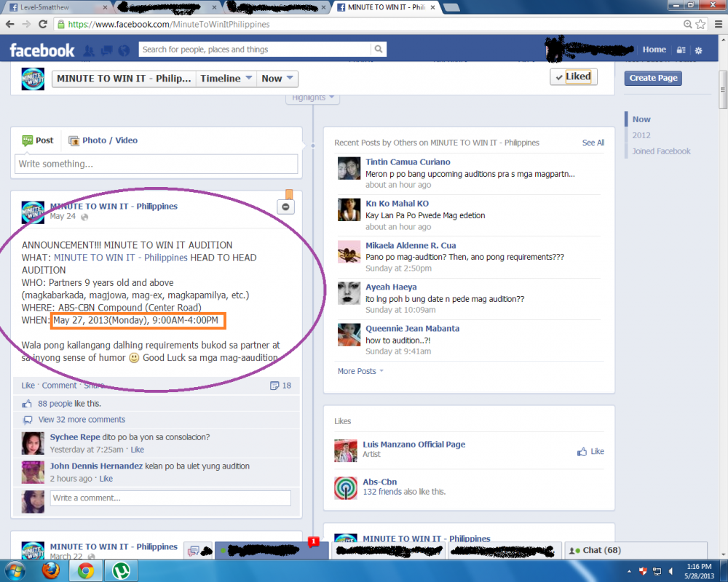Image resolution: width=728 pixels, height=582 pixels.
Task: Like John Dennis Hernandez's comment
Action: click(x=106, y=479)
